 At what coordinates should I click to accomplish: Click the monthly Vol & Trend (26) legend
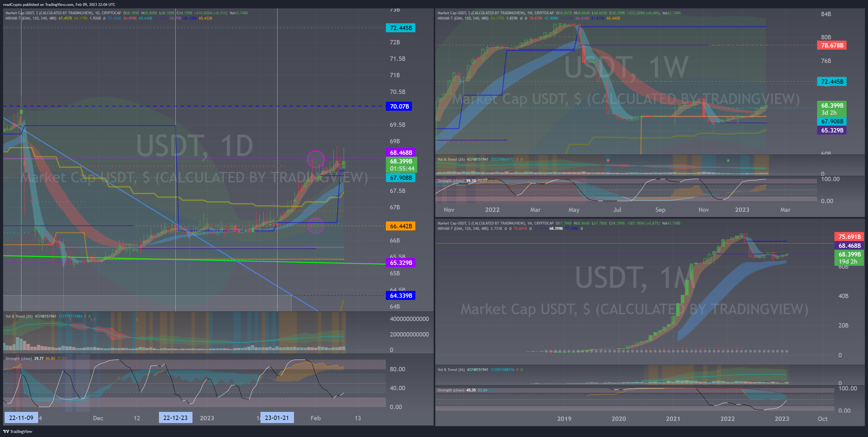451,370
